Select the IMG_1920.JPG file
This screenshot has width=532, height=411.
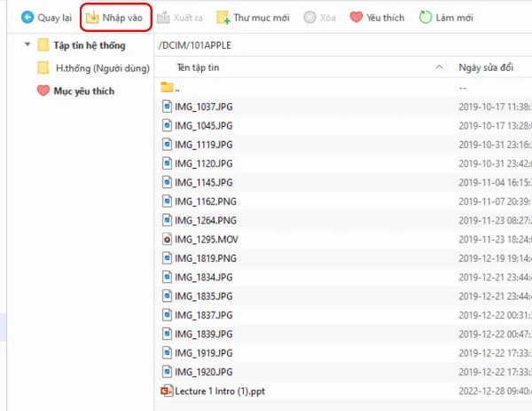click(204, 372)
